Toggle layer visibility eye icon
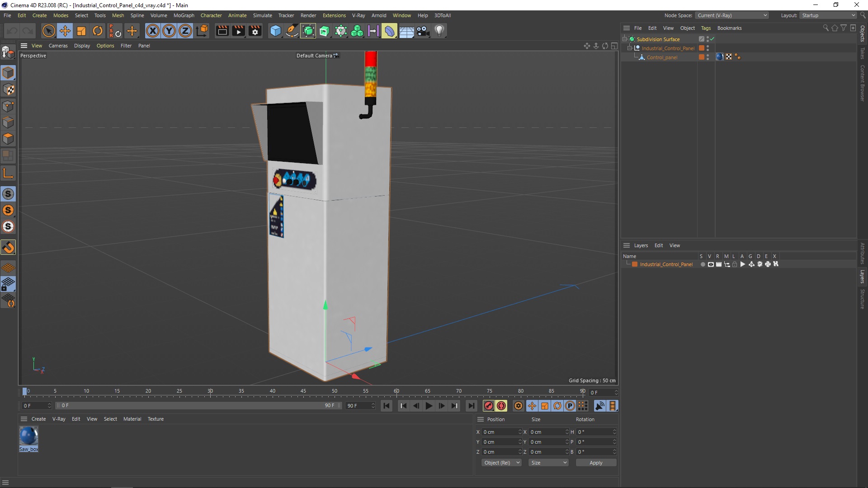Screen dimensions: 868x488 pyautogui.click(x=711, y=264)
